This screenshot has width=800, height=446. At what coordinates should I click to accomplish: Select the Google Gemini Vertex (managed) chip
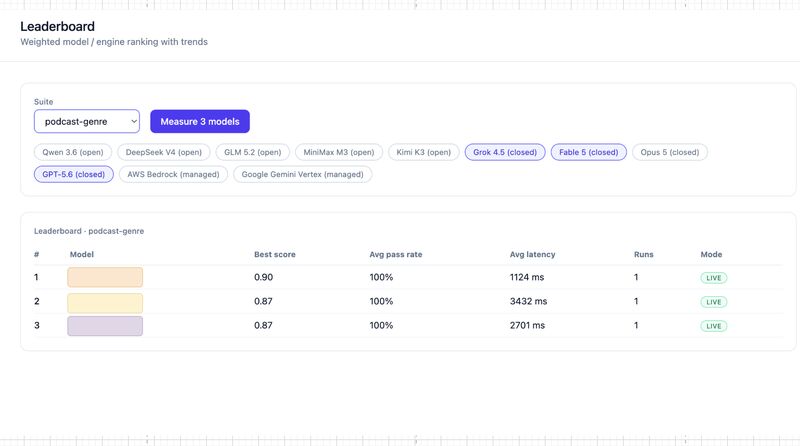click(x=303, y=174)
